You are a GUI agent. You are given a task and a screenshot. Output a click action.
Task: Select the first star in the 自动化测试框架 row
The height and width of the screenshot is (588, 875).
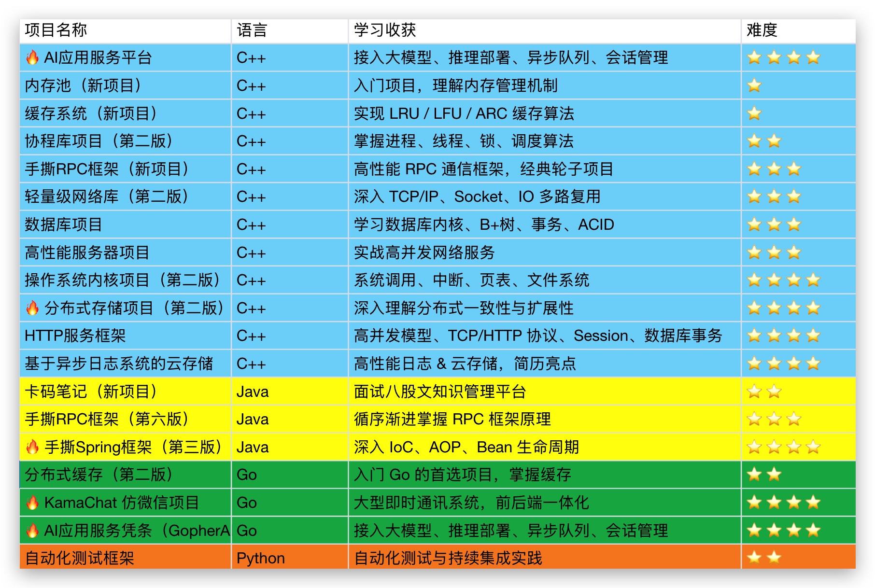point(754,558)
